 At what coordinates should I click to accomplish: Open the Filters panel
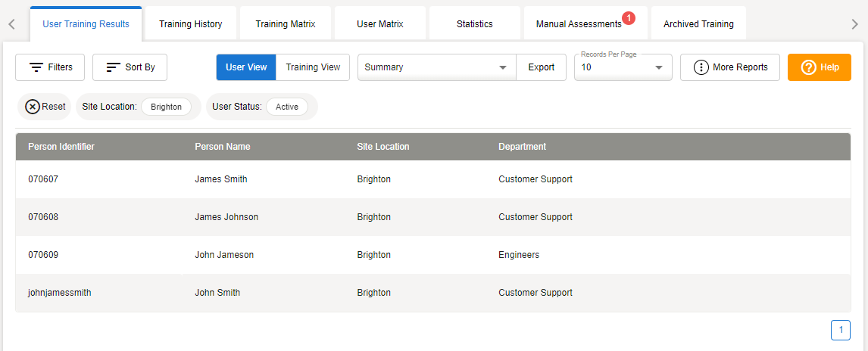coord(51,67)
